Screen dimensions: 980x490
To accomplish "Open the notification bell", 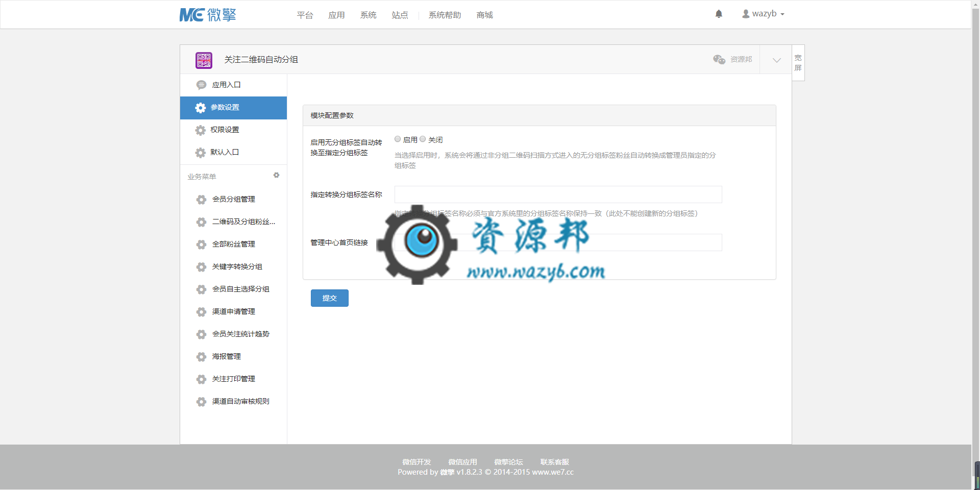I will 719,14.
